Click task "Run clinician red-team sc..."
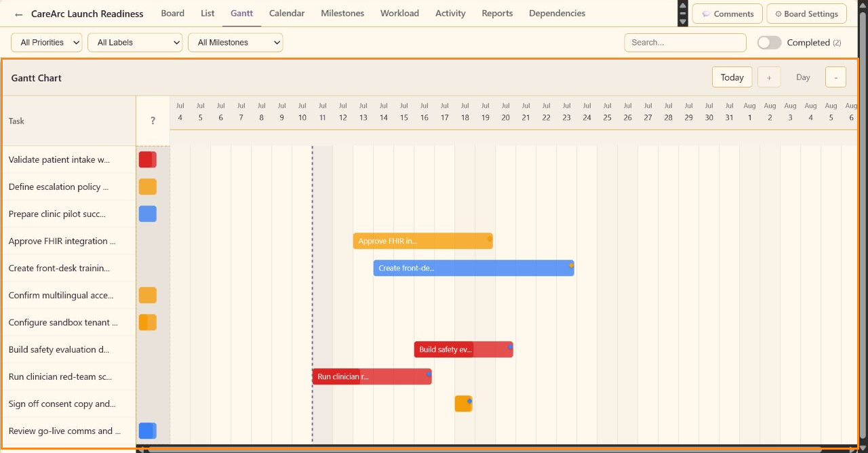This screenshot has width=868, height=453. (60, 376)
